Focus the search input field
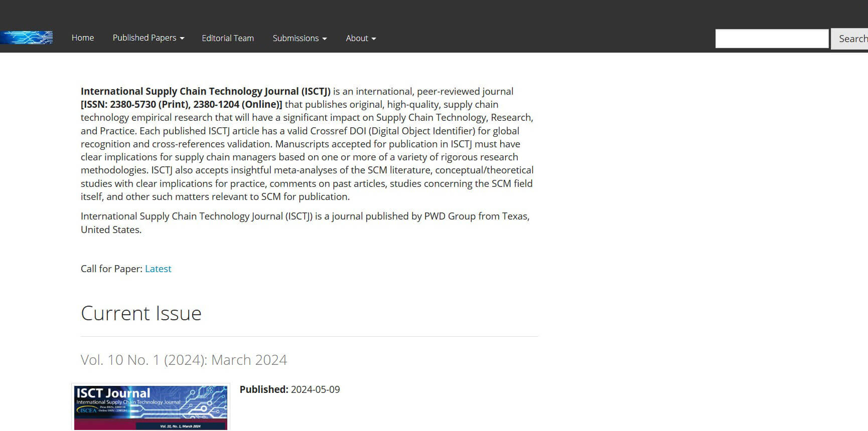868x431 pixels. coord(772,39)
